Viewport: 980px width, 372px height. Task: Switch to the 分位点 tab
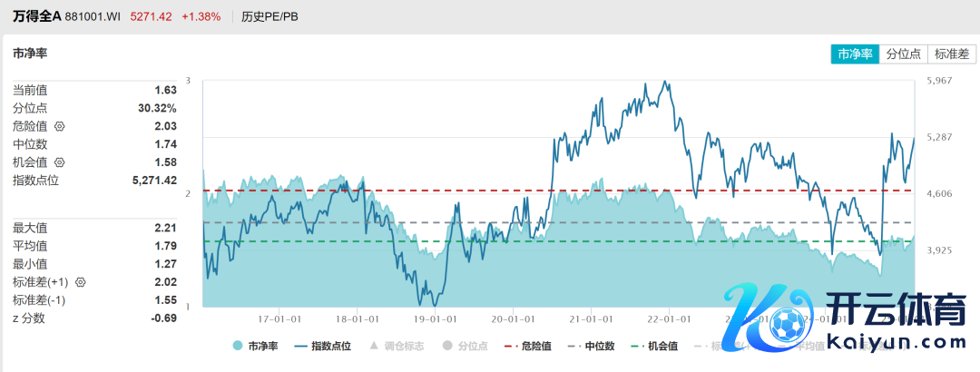coord(904,54)
